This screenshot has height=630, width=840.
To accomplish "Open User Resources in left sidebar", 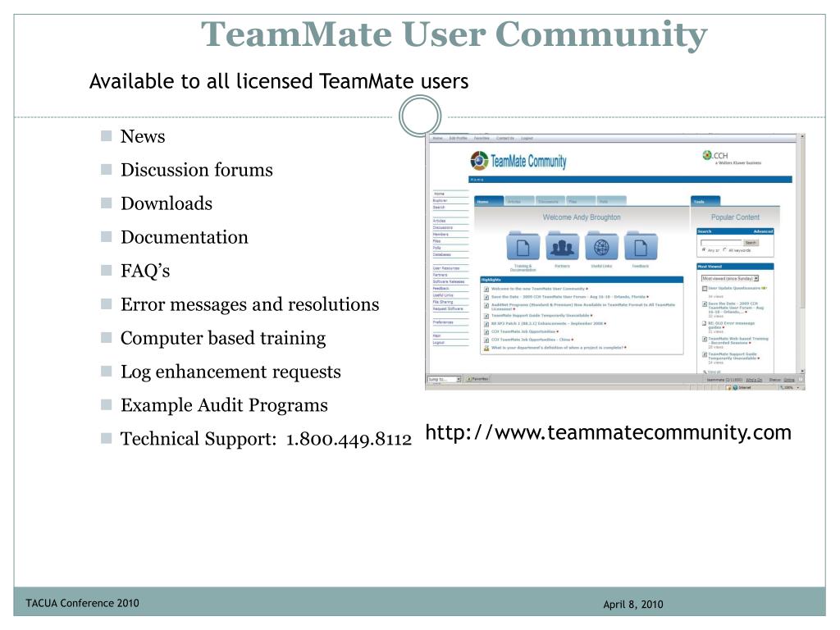I will point(446,268).
